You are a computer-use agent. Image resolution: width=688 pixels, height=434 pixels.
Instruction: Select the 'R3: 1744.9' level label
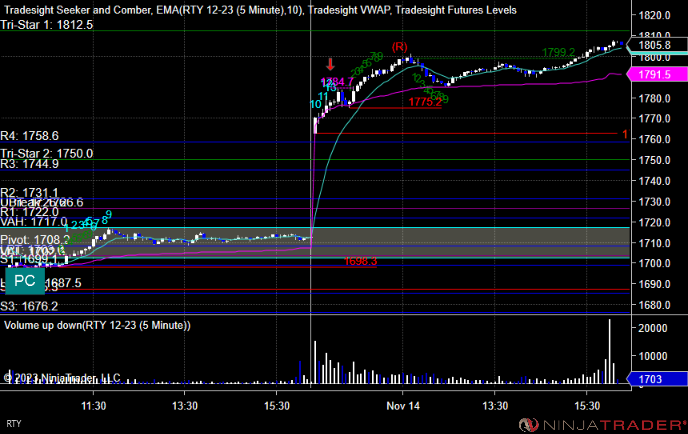29,164
